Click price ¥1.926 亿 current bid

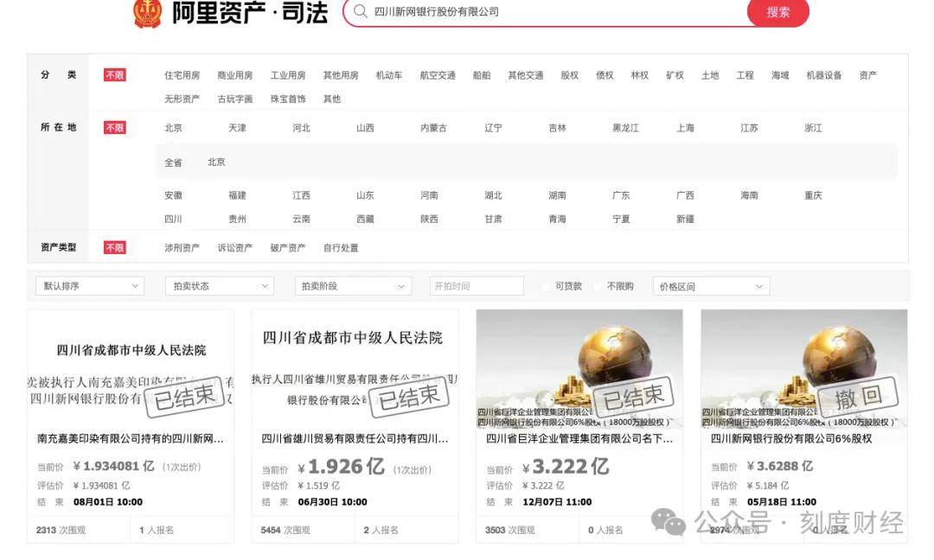coord(342,468)
